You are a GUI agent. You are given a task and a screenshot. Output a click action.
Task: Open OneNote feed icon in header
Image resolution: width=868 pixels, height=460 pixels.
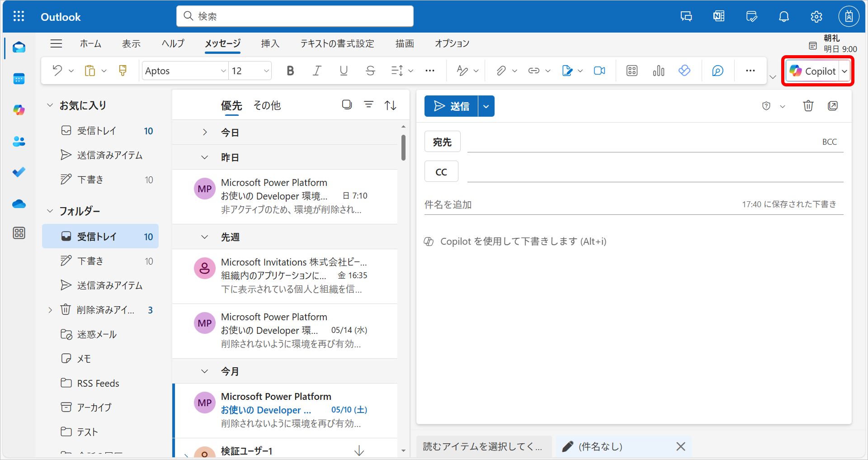(719, 17)
